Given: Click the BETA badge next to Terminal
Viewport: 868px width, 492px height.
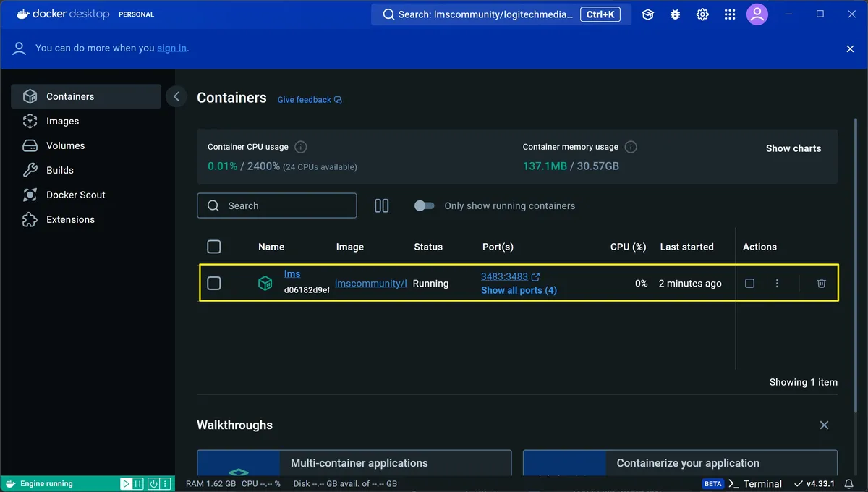Looking at the screenshot, I should coord(712,484).
